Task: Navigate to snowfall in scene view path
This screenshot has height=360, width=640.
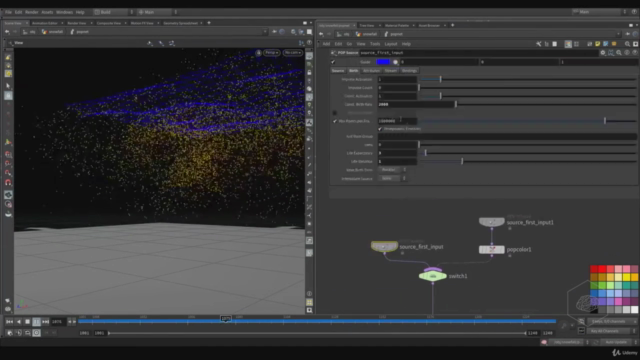Action: click(53, 32)
